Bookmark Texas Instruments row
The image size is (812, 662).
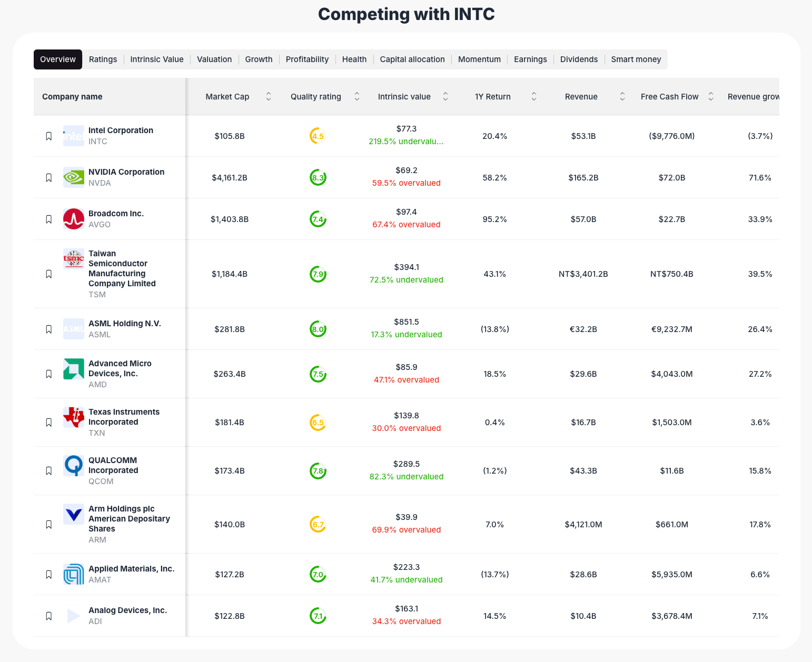click(x=49, y=422)
